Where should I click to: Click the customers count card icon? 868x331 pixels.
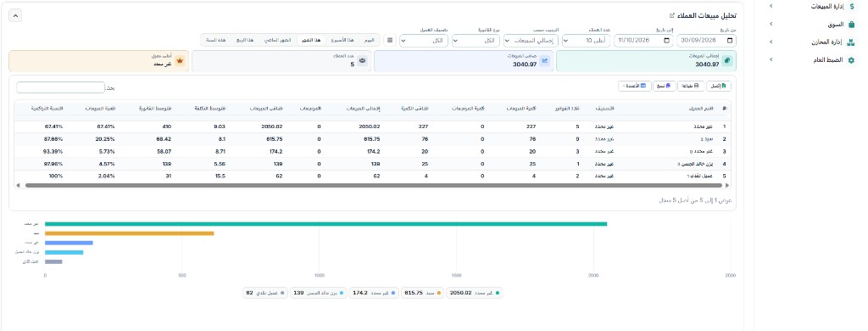click(363, 61)
